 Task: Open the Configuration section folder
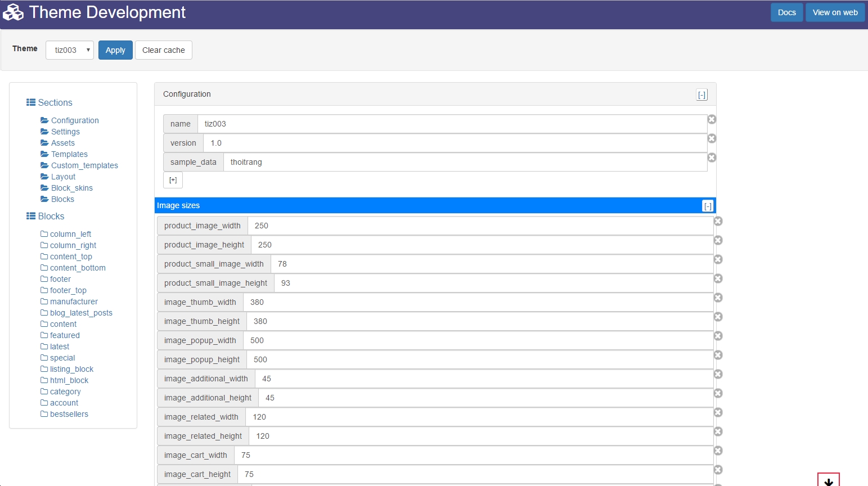tap(70, 120)
